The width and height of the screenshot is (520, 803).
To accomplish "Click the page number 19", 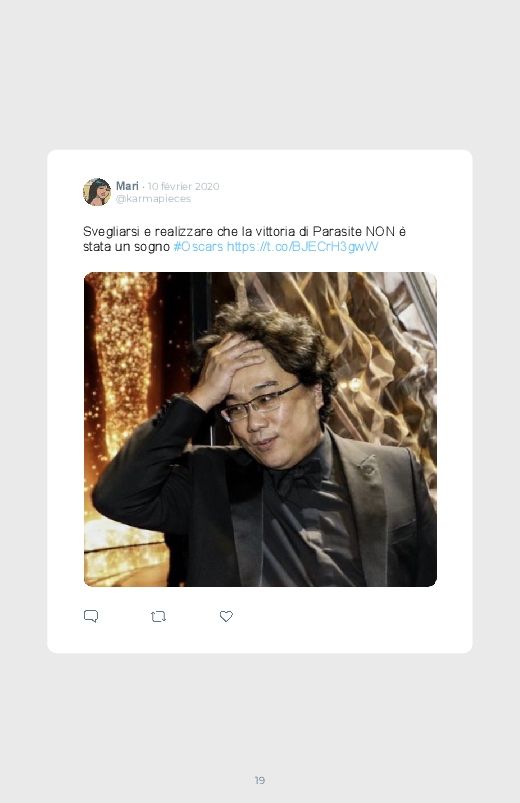I will pos(260,780).
